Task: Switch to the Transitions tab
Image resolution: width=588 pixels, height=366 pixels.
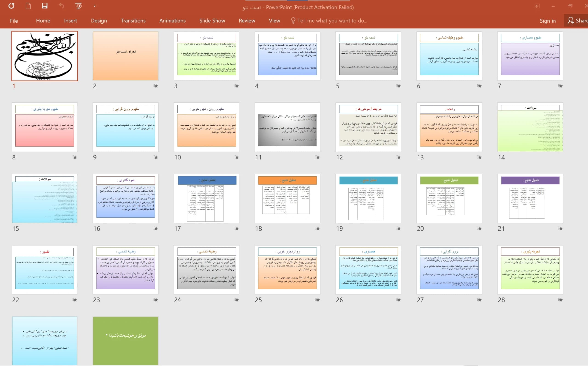Action: click(x=133, y=21)
